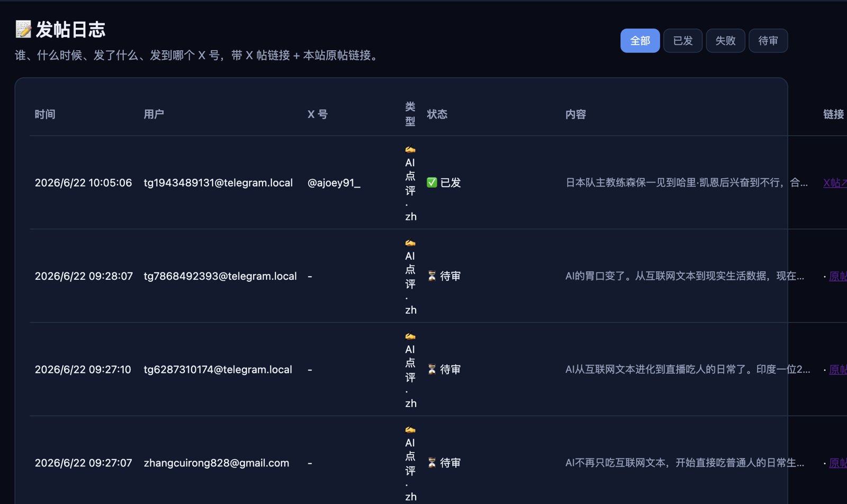
Task: Click content starting 日本队主教练森保一
Action: pyautogui.click(x=687, y=182)
